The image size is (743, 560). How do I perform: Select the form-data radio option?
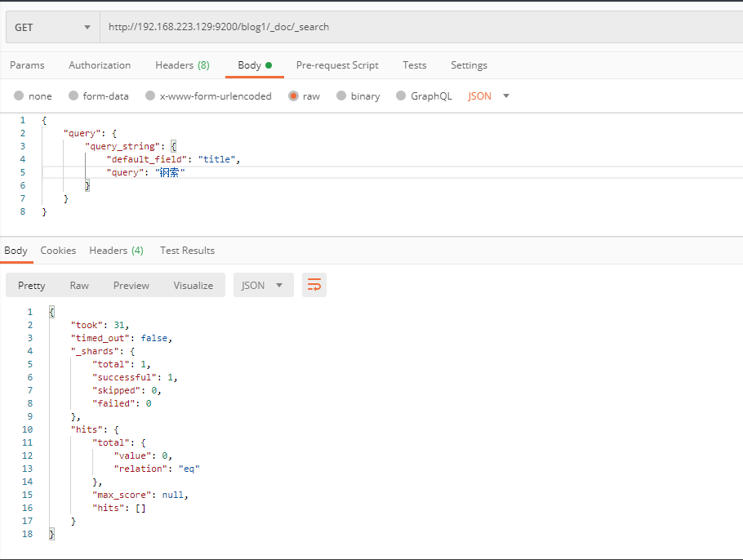point(73,96)
